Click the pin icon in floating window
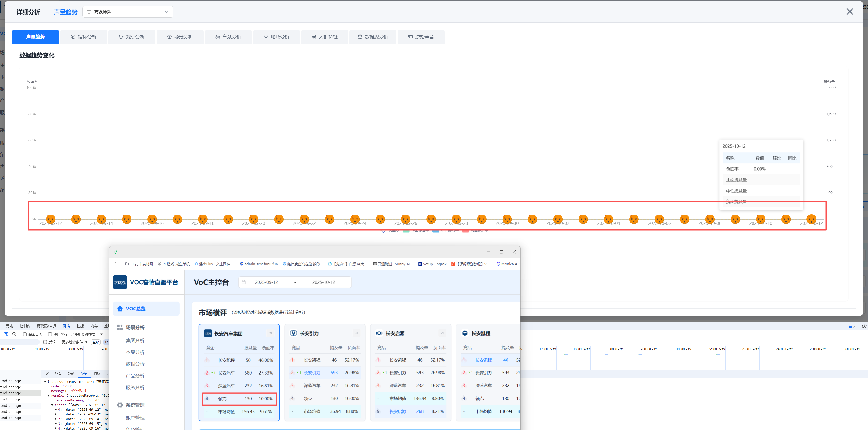Image resolution: width=868 pixels, height=430 pixels. pos(115,252)
